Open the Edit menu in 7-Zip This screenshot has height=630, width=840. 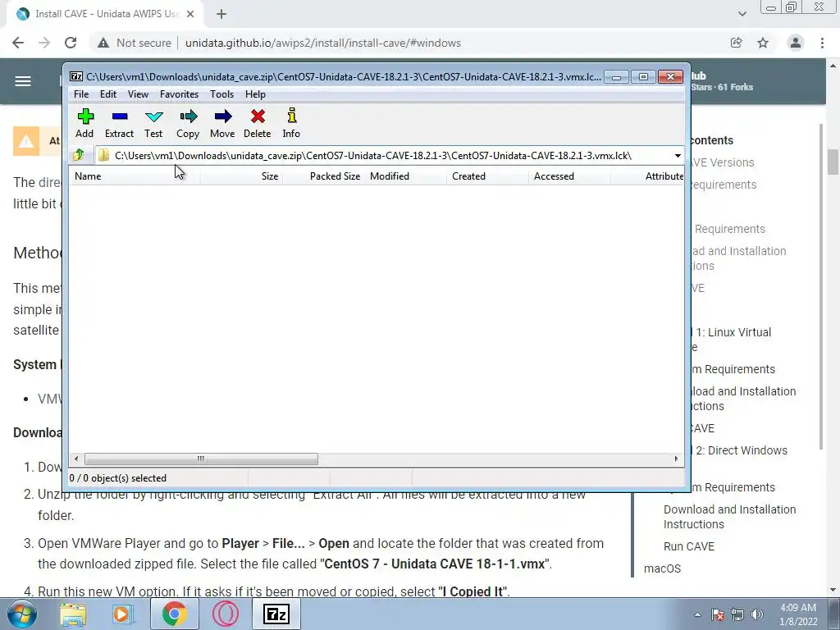pos(108,94)
